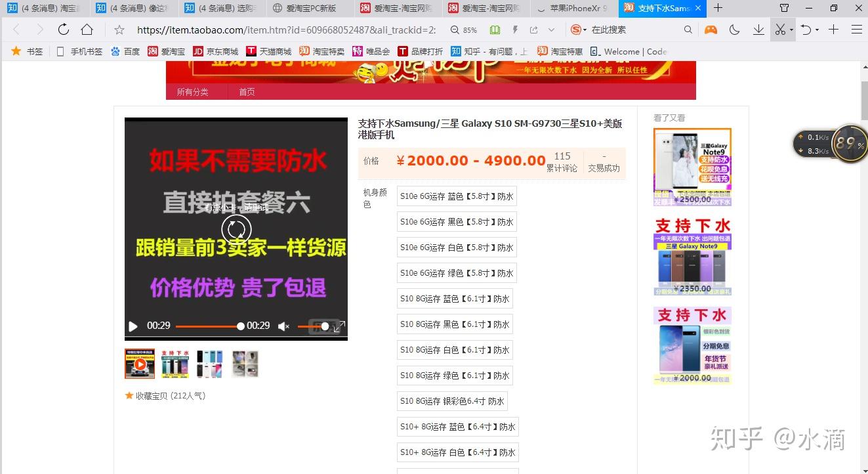Select S10 8G运存 黑色 6.1寸 option
The width and height of the screenshot is (868, 474).
tap(455, 324)
